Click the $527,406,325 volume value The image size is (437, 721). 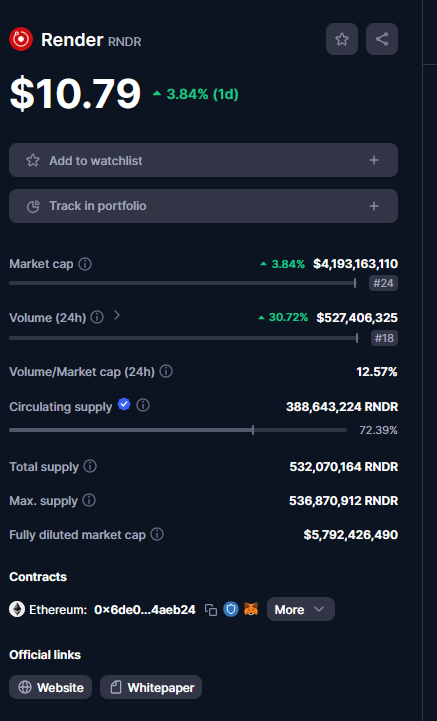(x=357, y=318)
